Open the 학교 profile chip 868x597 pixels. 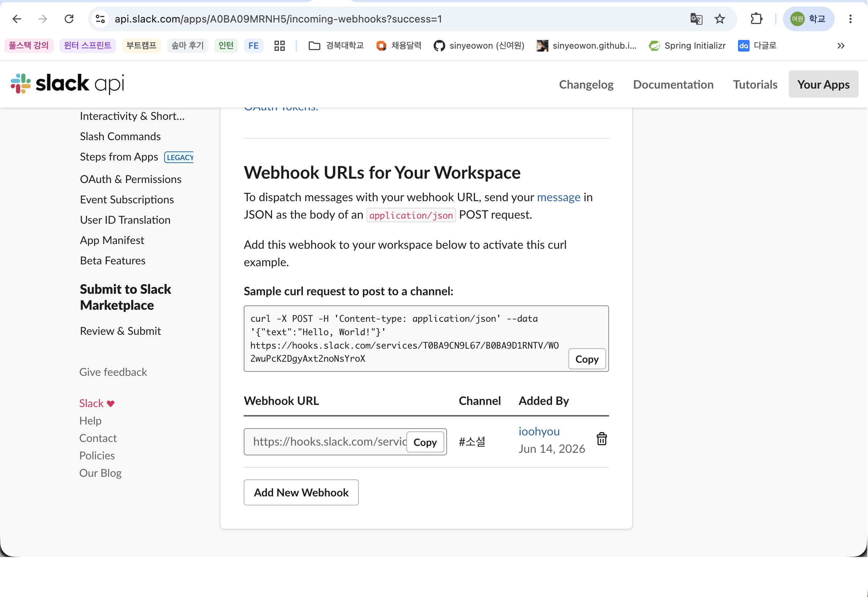pyautogui.click(x=808, y=19)
